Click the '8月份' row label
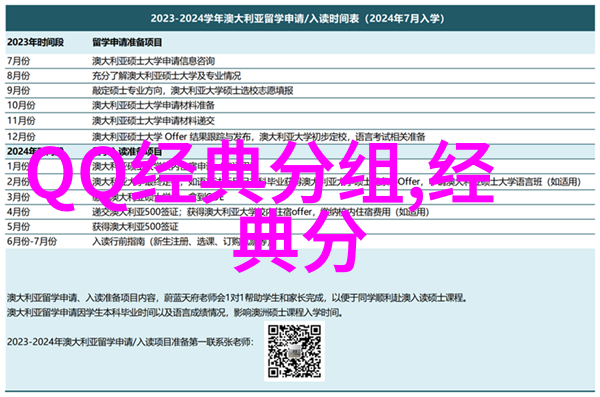 point(18,76)
